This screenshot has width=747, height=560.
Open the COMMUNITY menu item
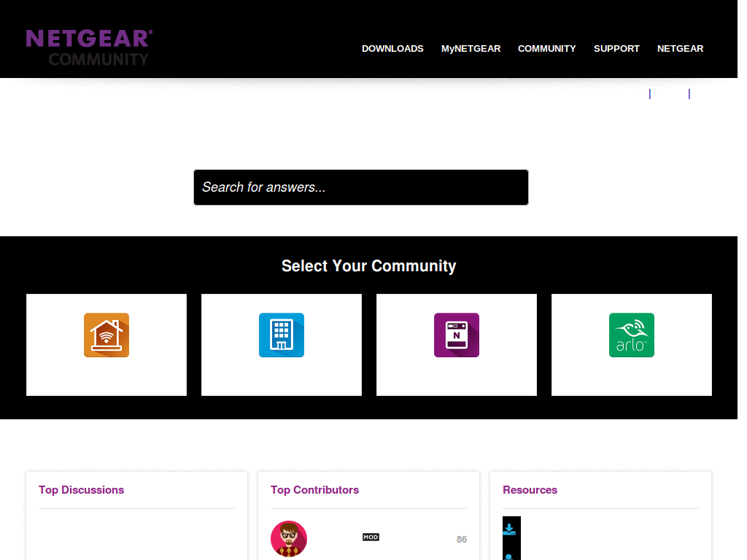pyautogui.click(x=546, y=49)
